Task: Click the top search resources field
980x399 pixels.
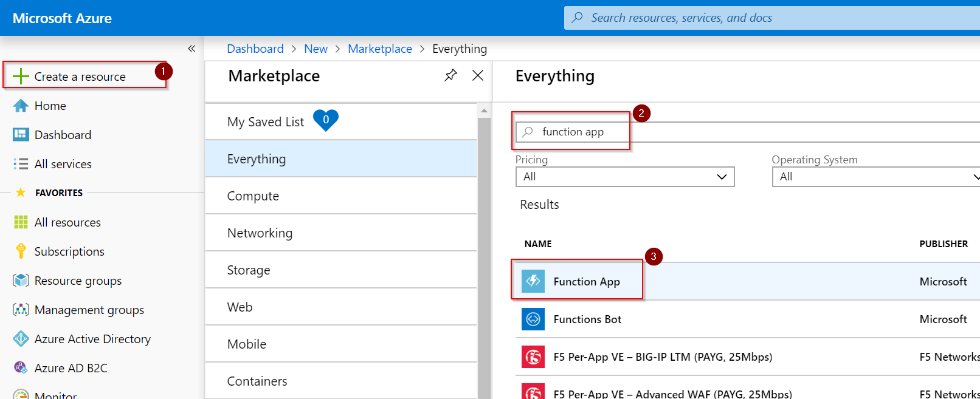Action: click(772, 18)
